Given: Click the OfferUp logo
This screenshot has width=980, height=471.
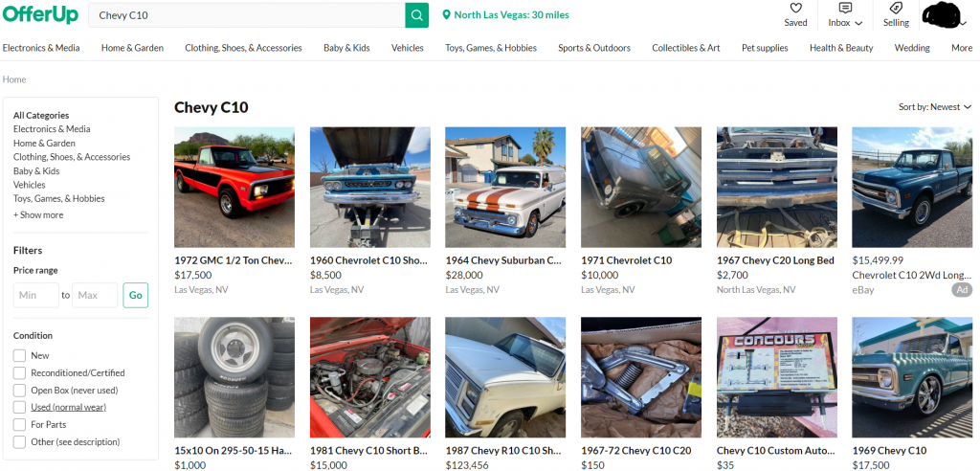Looking at the screenshot, I should pyautogui.click(x=40, y=13).
